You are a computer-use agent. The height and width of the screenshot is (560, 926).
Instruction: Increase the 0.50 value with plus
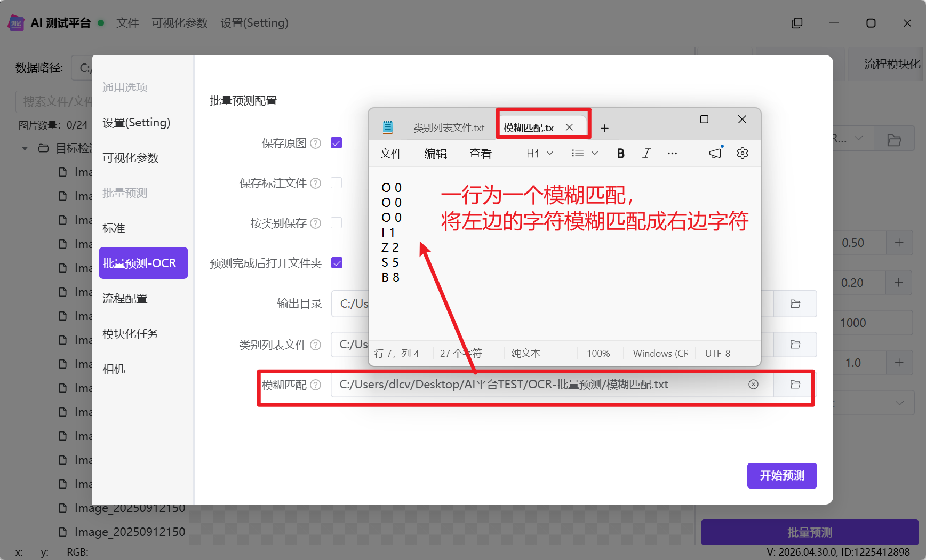click(x=899, y=243)
